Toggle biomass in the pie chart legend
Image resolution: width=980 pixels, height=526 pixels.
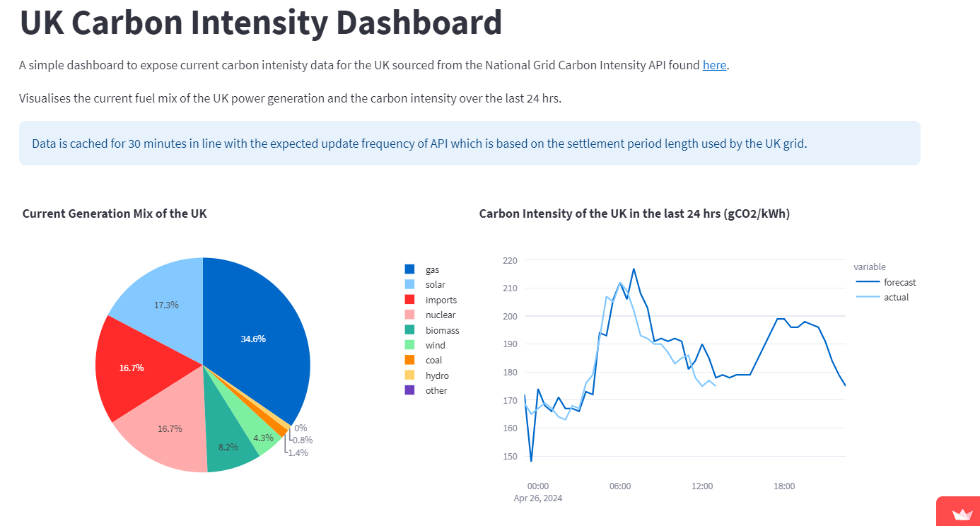[x=442, y=330]
